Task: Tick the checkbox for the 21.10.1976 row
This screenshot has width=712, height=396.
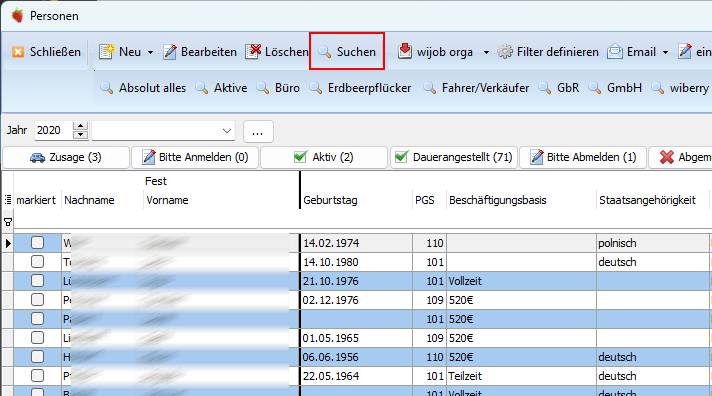Action: pos(38,281)
